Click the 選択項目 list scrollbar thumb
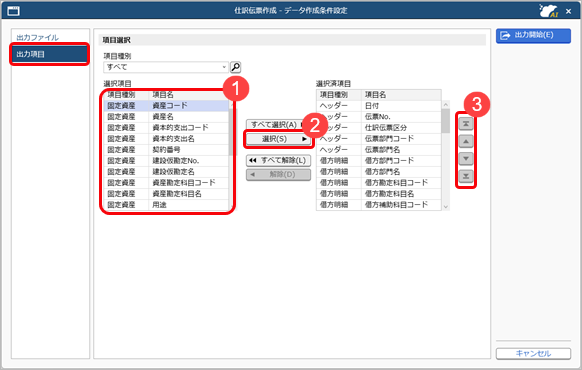The image size is (582, 370). coord(232,132)
